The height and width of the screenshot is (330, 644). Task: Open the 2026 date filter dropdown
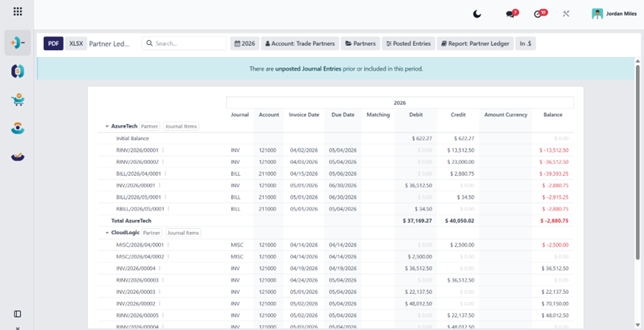[244, 44]
